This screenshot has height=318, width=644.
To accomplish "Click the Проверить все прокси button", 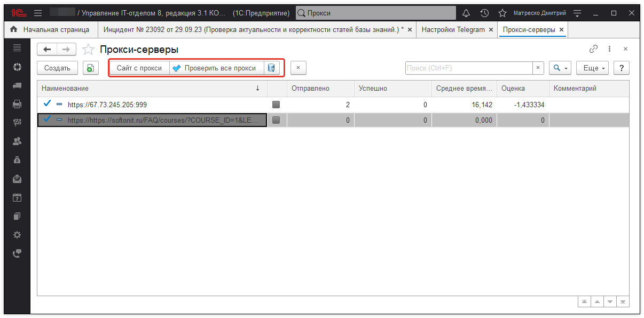I will 217,68.
